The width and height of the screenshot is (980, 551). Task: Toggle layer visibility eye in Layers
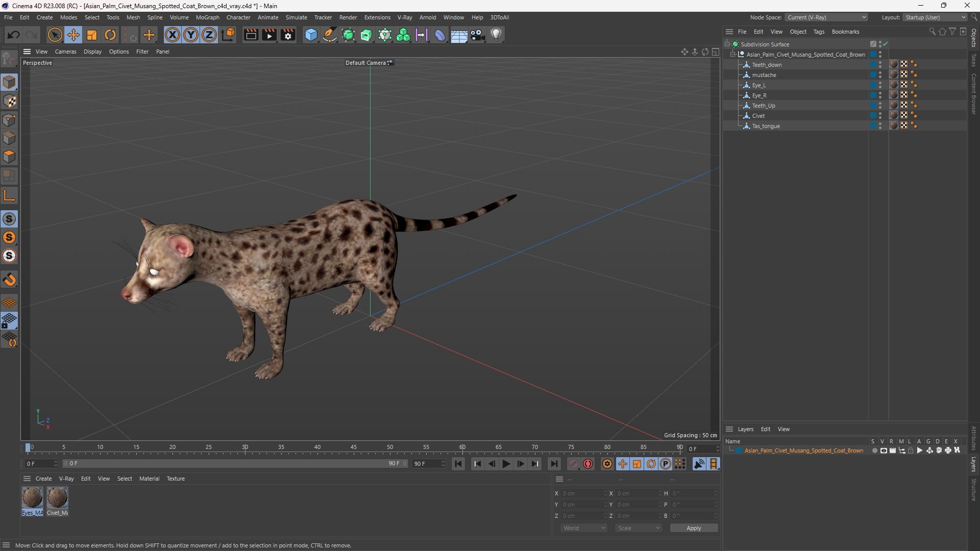[884, 450]
